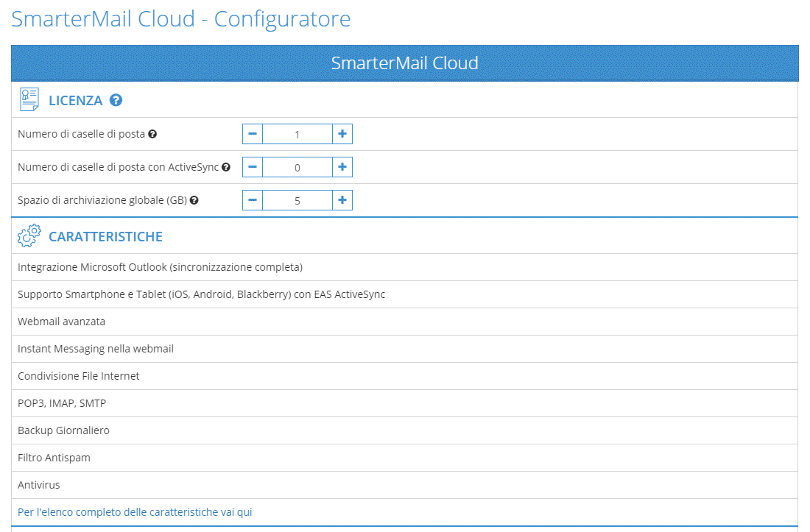Increase the Numero di caselle di posta value
Viewport: 810px width, 532px height.
click(342, 134)
